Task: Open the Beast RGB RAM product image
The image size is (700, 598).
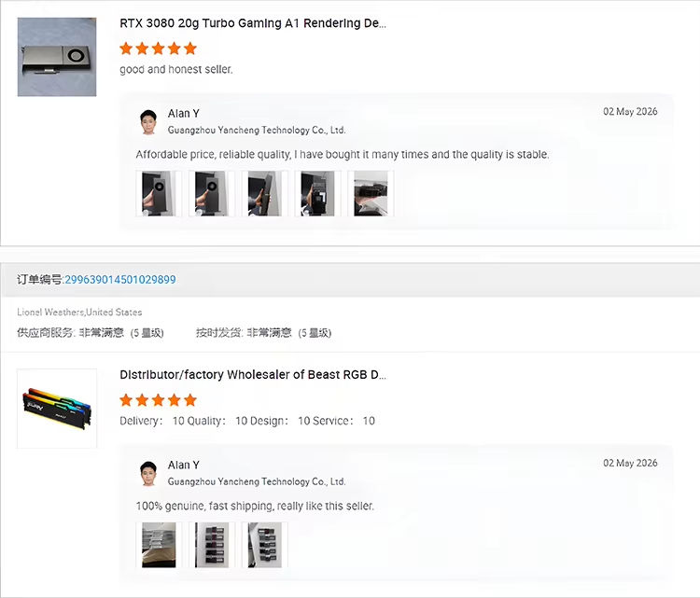Action: pos(57,409)
